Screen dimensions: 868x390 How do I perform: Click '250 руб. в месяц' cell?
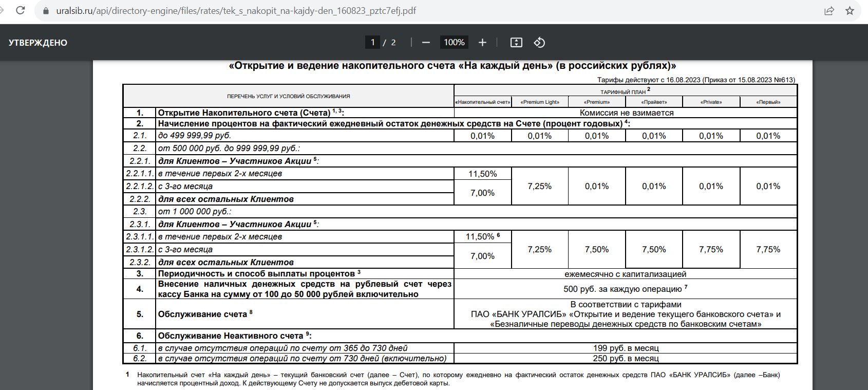(x=626, y=358)
